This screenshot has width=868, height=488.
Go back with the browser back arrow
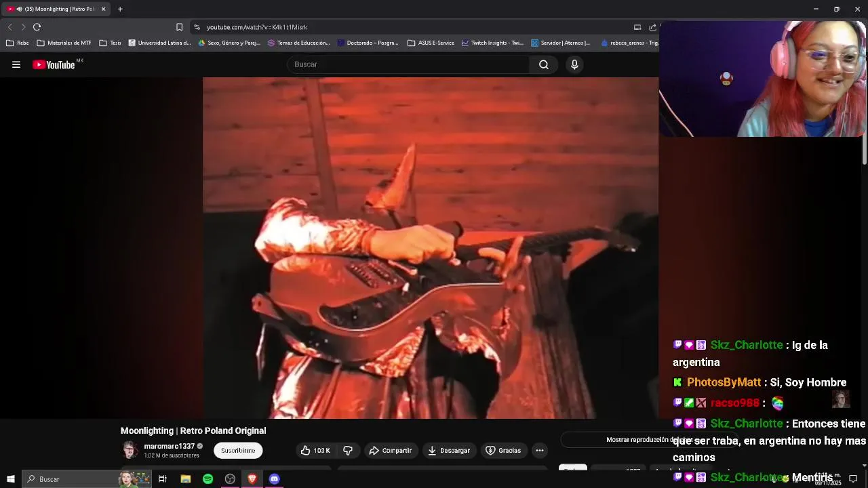[x=9, y=27]
